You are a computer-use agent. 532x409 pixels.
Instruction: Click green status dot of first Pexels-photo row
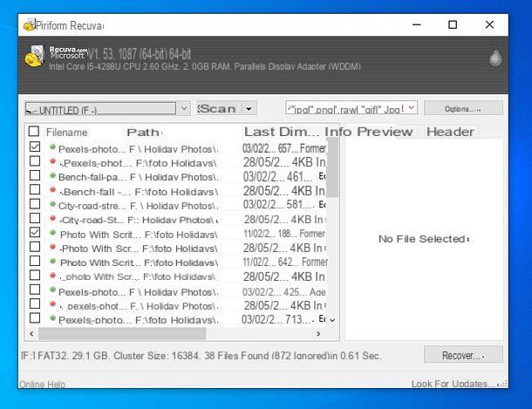coord(52,147)
